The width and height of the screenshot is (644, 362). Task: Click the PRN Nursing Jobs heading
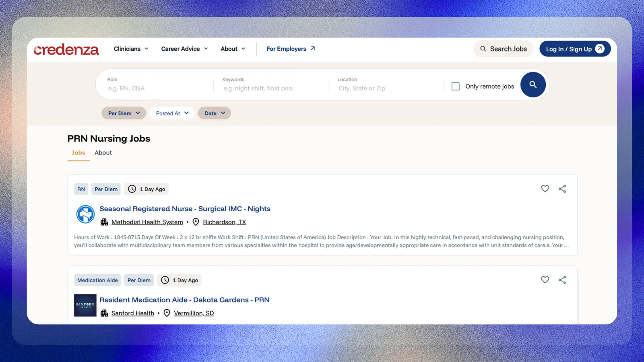click(x=109, y=138)
